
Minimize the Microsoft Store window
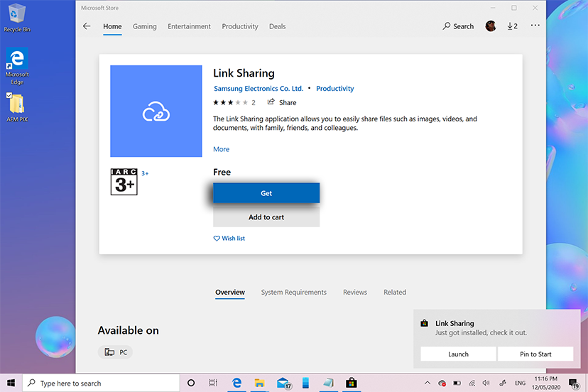click(x=493, y=8)
